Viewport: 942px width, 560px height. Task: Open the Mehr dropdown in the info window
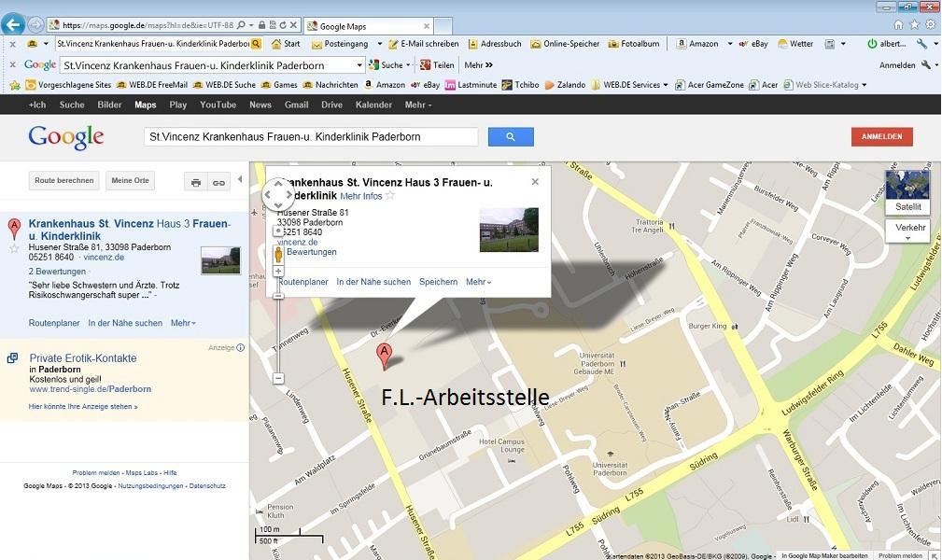pos(478,282)
